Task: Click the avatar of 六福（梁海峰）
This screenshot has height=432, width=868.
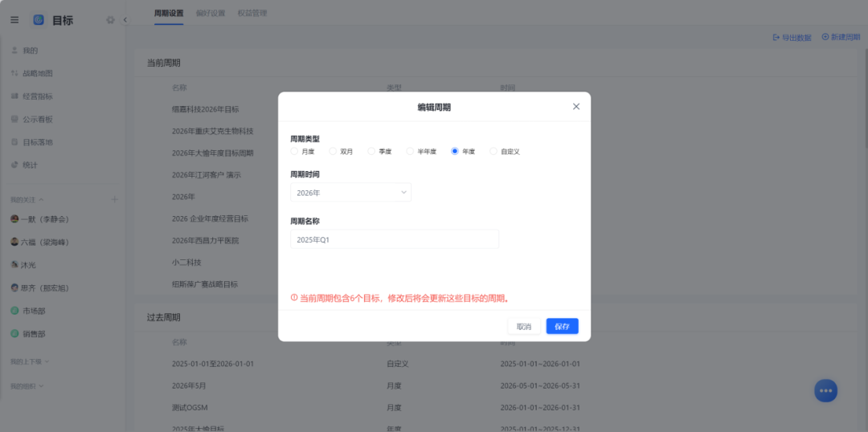Action: [15, 242]
